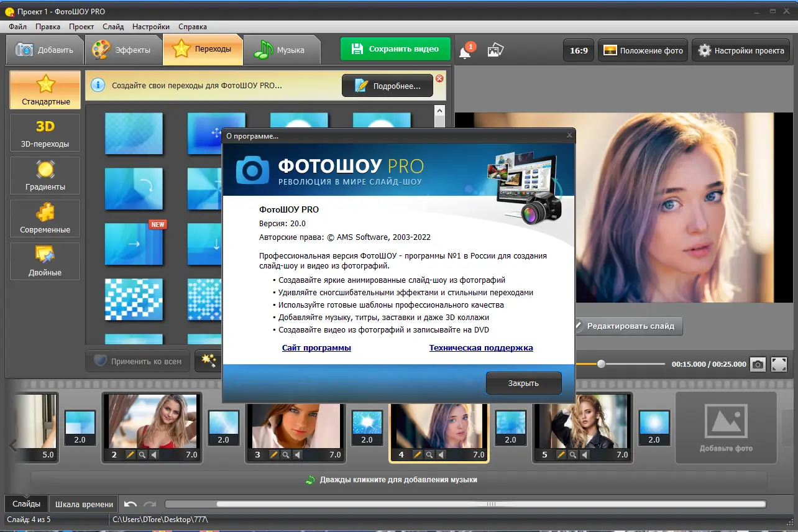Screen dimensions: 798x532
Task: Switch to the Музыка tab
Action: [282, 50]
